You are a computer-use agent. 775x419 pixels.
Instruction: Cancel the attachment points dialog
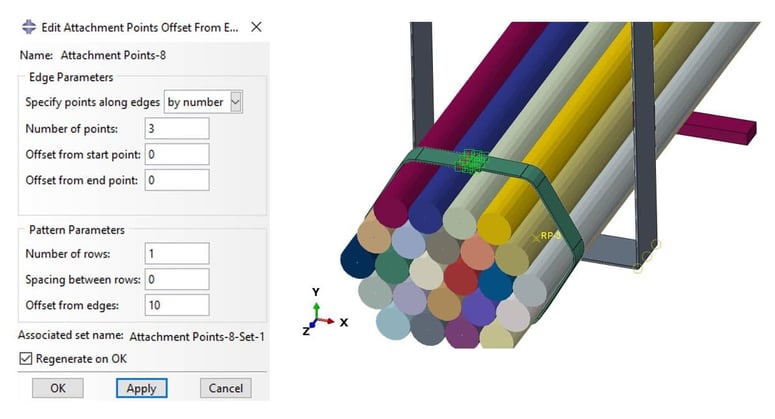tap(225, 388)
